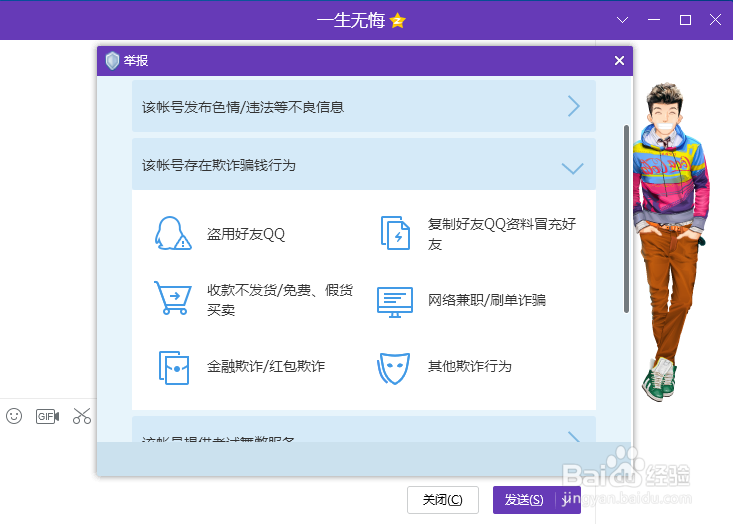
Task: Choose 金融欺诈/红包欺诈 reason
Action: coord(266,366)
